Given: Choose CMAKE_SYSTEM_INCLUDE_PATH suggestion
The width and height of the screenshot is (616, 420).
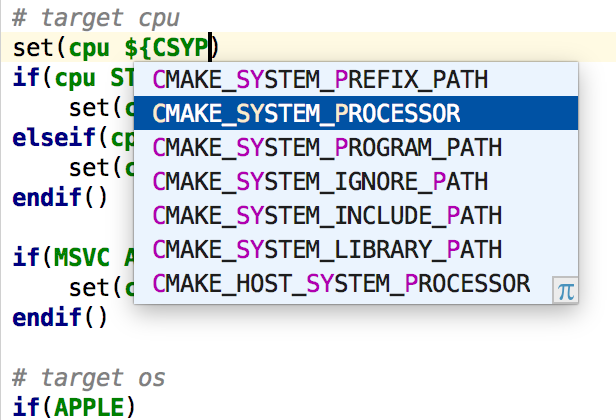Looking at the screenshot, I should 356,215.
